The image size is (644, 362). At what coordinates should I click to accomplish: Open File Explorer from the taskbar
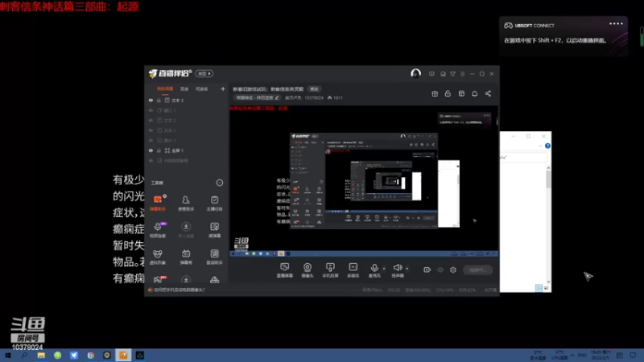point(41,356)
